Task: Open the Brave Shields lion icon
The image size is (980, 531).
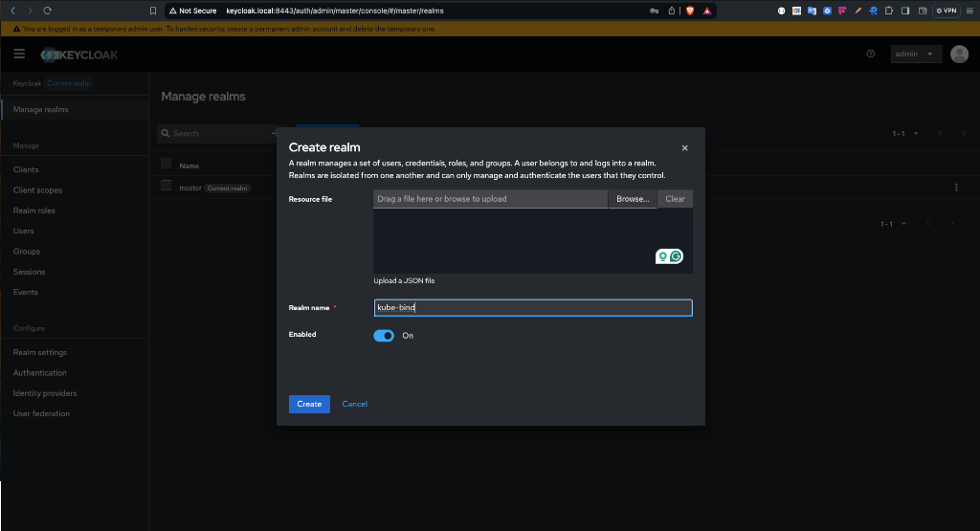Action: (x=690, y=11)
